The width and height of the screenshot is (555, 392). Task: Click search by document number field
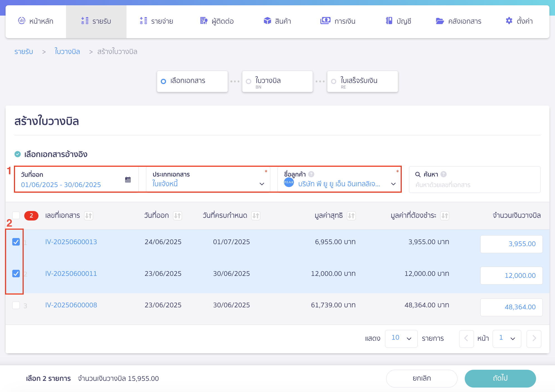tap(474, 185)
